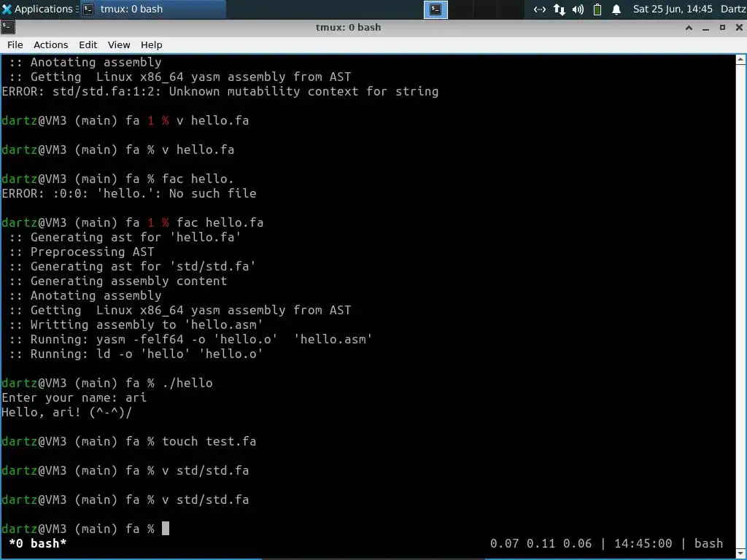Click the load average '0.07 0.11 0.06' text
Image resolution: width=747 pixels, height=560 pixels.
[x=541, y=543]
